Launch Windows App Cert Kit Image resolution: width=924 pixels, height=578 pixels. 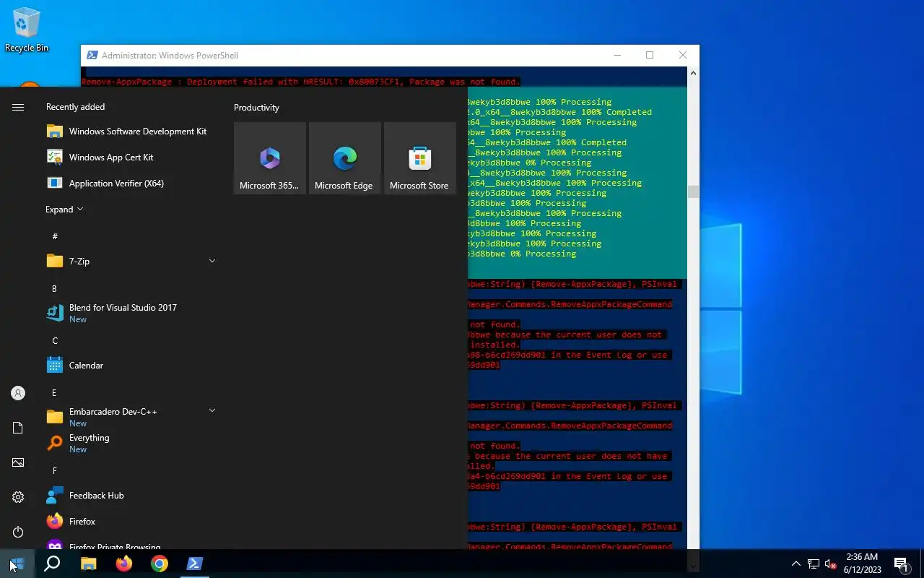click(131, 158)
